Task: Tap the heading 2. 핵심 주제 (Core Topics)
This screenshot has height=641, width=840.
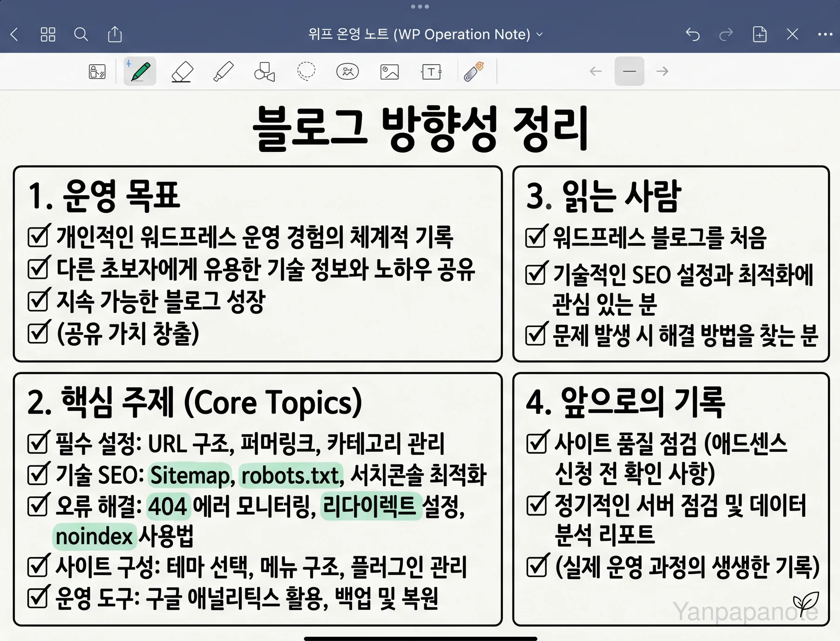Action: coord(195,402)
